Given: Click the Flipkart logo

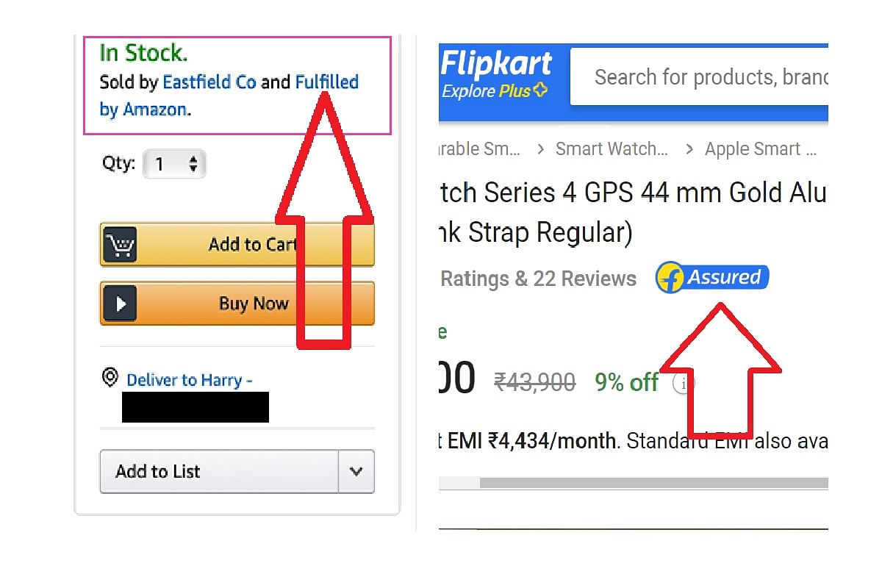Looking at the screenshot, I should tap(496, 65).
